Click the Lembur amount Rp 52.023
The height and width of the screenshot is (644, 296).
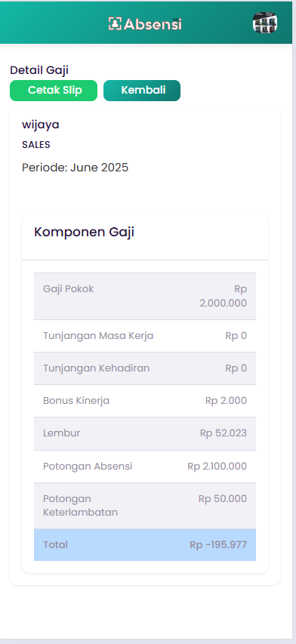(224, 433)
